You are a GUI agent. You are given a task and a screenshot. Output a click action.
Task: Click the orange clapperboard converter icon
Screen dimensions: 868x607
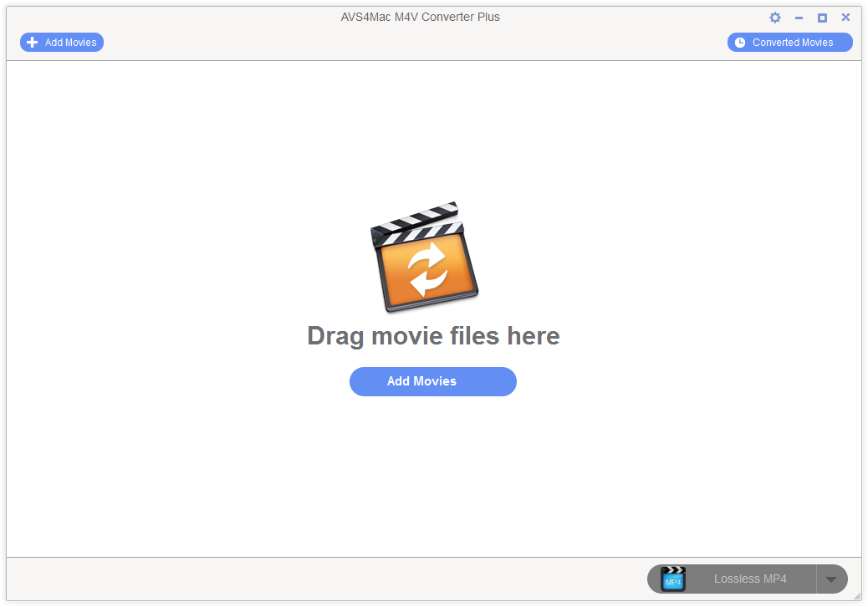[x=424, y=257]
